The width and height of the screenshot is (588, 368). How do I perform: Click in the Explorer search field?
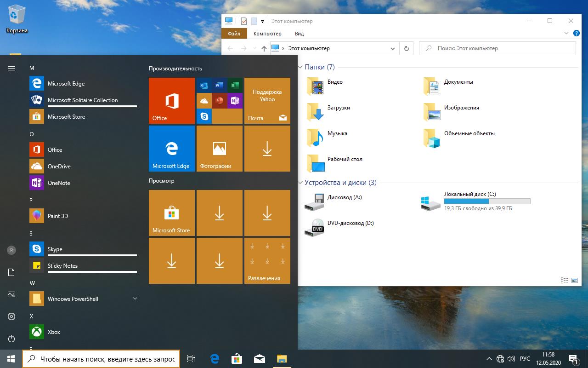[498, 48]
